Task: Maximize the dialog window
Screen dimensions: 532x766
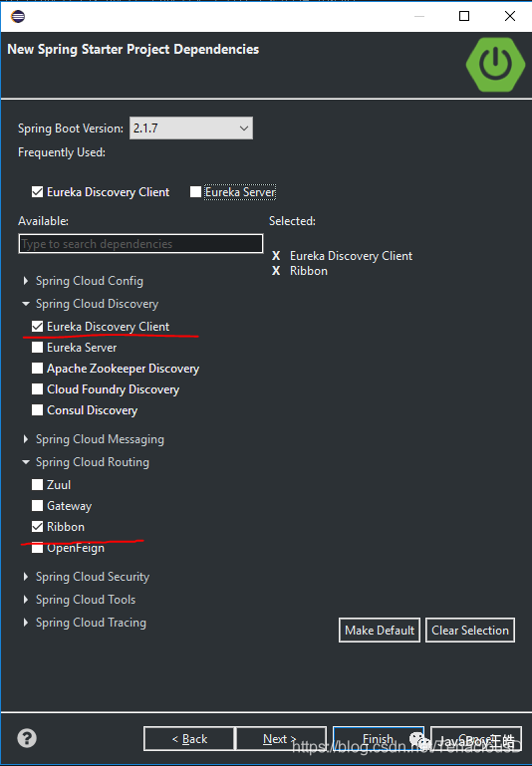Action: tap(464, 16)
